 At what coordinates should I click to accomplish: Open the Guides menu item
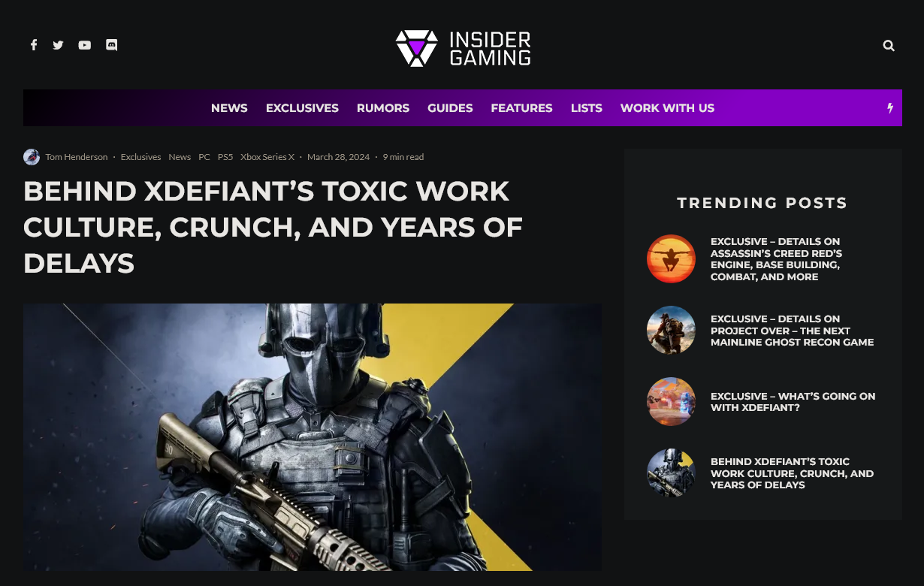[450, 108]
